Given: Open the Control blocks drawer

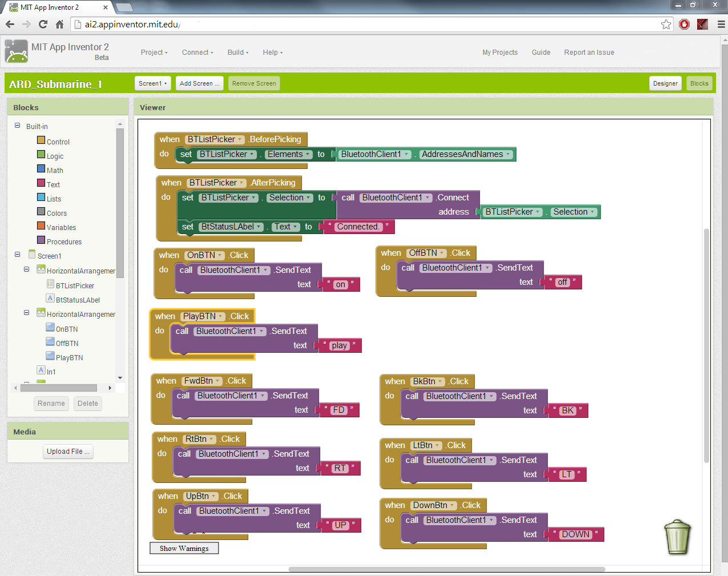Looking at the screenshot, I should pyautogui.click(x=58, y=142).
